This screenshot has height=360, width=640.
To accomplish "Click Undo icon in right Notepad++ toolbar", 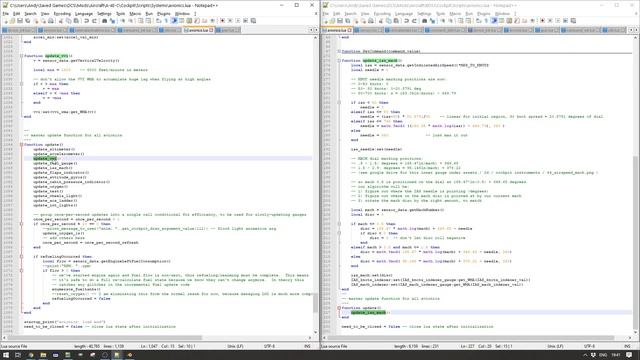I will click(x=407, y=20).
